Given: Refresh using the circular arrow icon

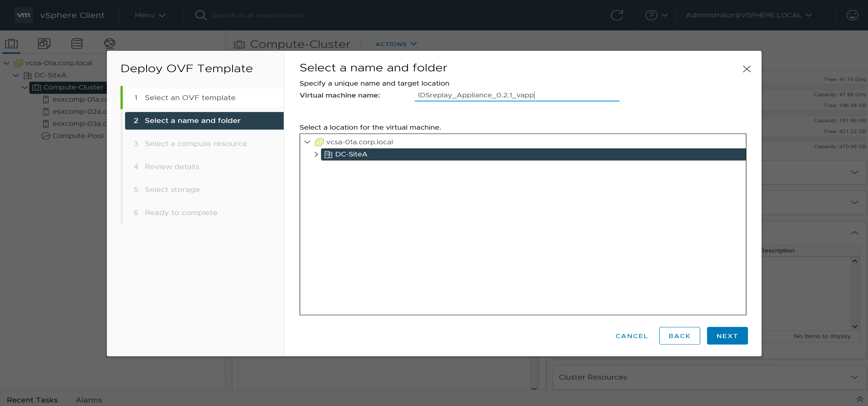Looking at the screenshot, I should pyautogui.click(x=617, y=15).
